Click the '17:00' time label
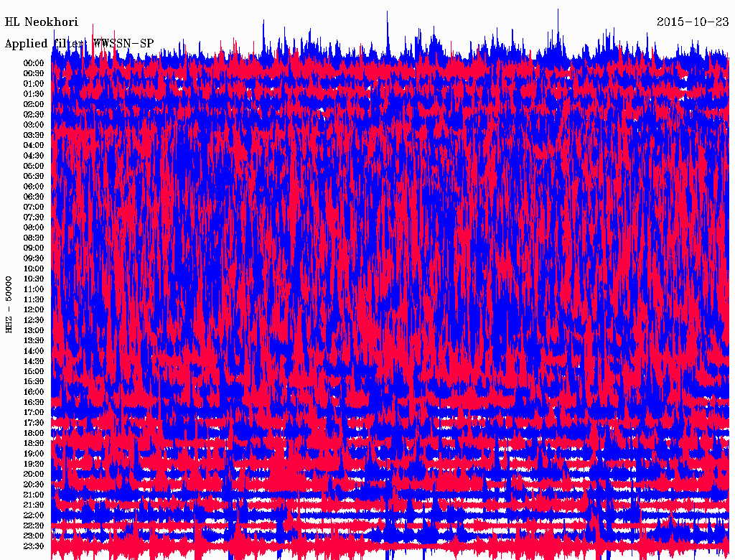This screenshot has width=735, height=560. 34,412
